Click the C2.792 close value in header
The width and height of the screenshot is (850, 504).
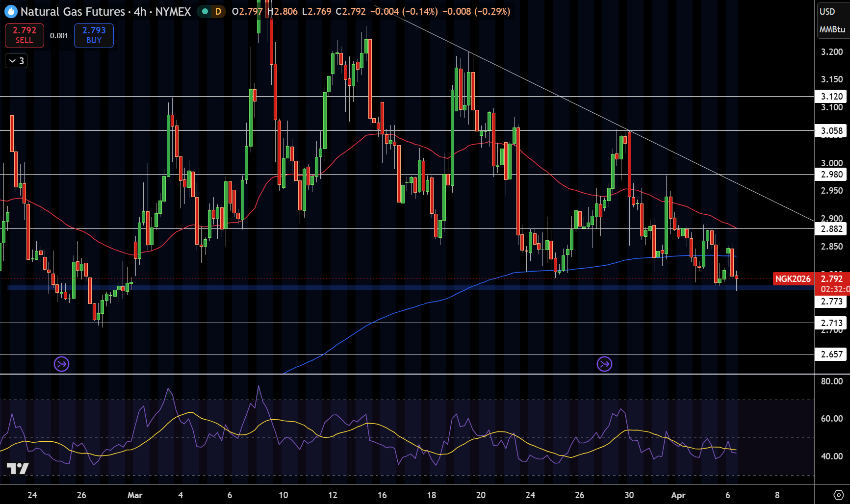(351, 11)
